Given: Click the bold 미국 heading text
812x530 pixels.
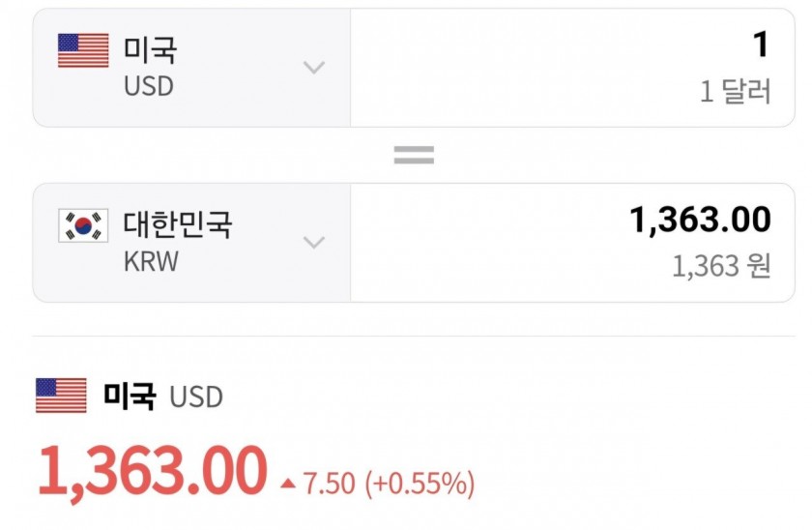Looking at the screenshot, I should pos(130,396).
